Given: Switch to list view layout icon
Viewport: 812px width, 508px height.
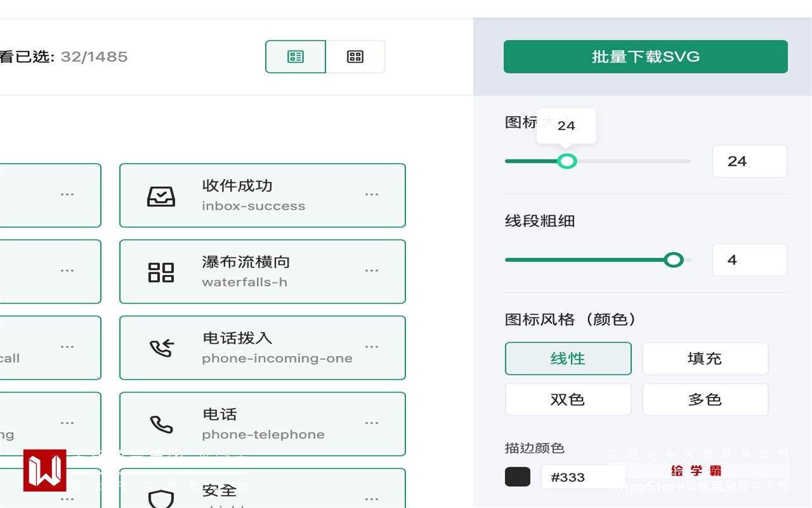Looking at the screenshot, I should click(296, 57).
